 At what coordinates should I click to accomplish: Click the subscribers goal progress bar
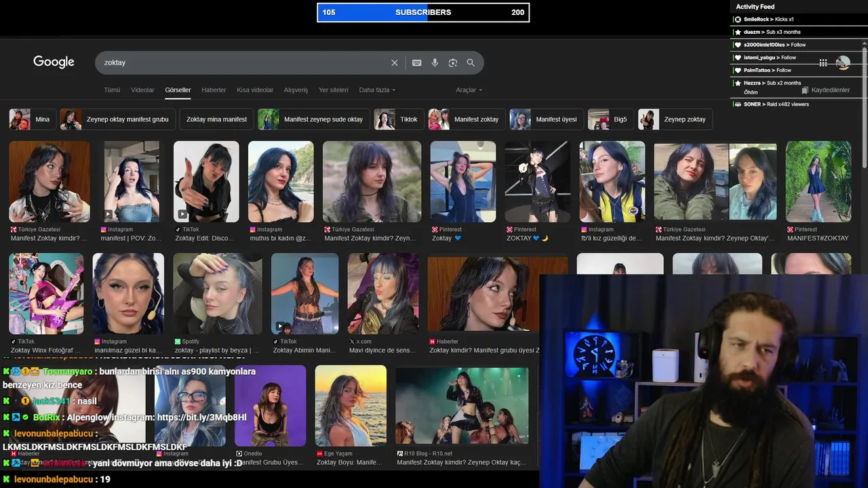click(423, 12)
